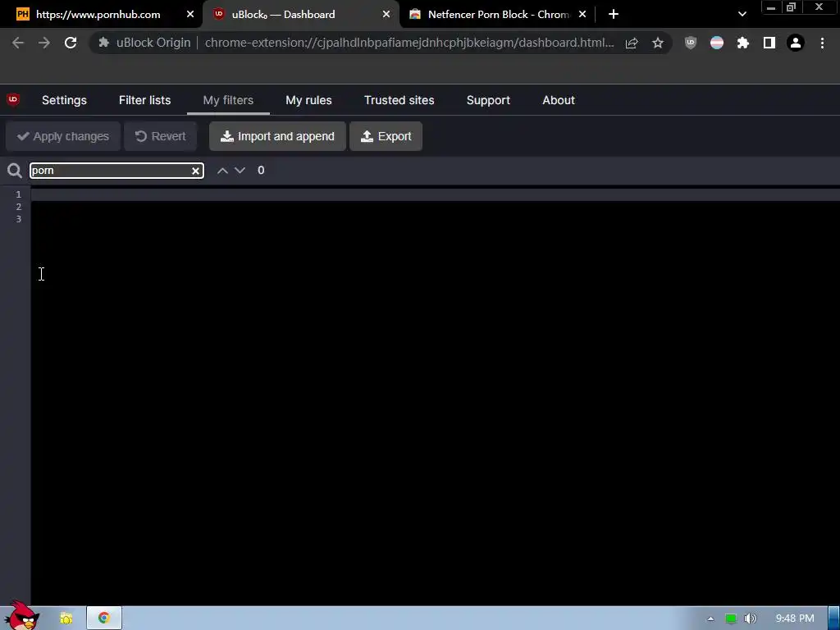Reload the current page

point(71,43)
